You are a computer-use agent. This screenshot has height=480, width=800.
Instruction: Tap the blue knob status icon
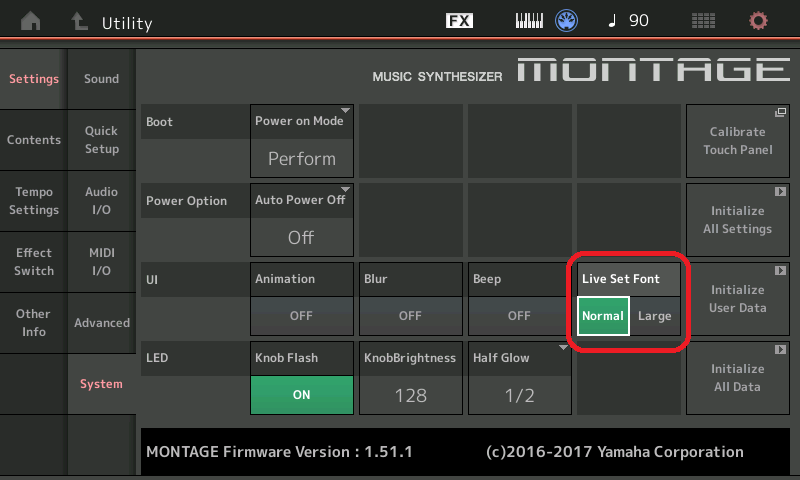tap(568, 21)
